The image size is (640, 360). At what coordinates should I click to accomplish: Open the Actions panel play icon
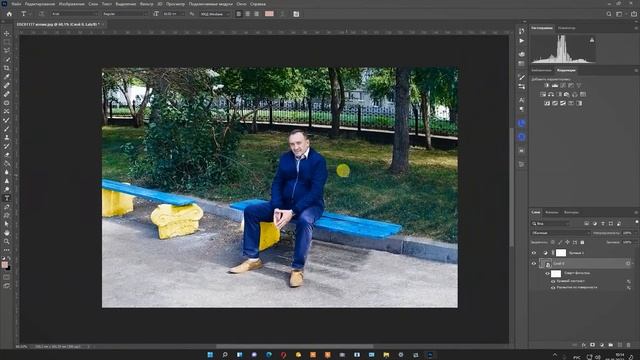point(522,41)
